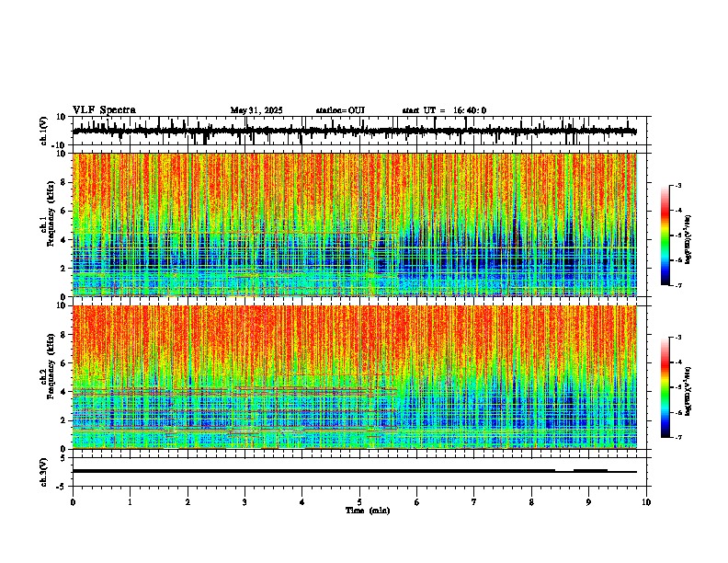Click the ch.1 color bar 'log(PSD)' unit label
728x563 pixels.
[688, 239]
